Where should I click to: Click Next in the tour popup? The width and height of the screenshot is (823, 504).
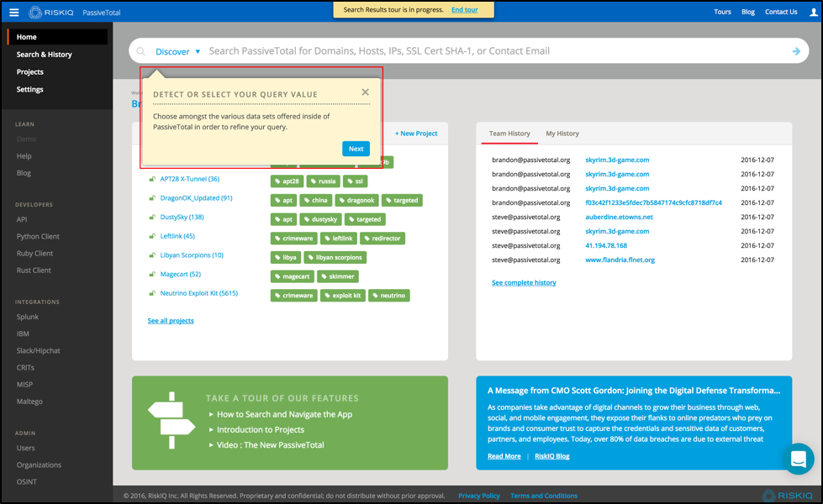tap(356, 149)
